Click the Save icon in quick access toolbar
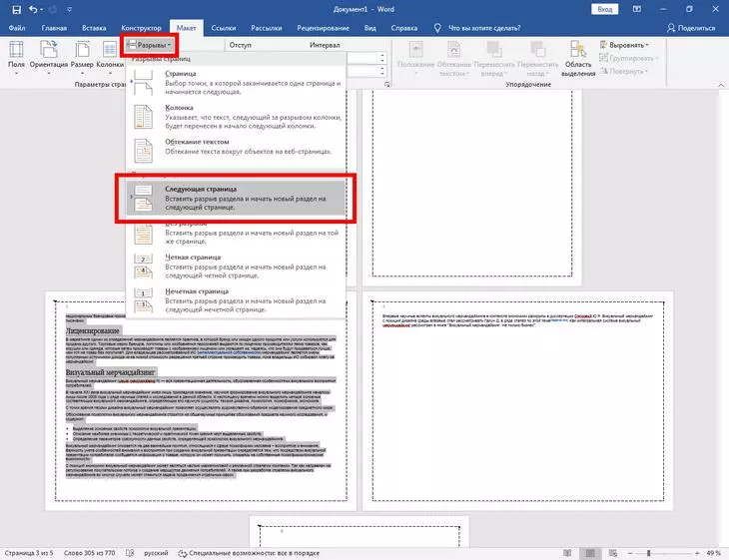This screenshot has width=729, height=560. point(12,8)
